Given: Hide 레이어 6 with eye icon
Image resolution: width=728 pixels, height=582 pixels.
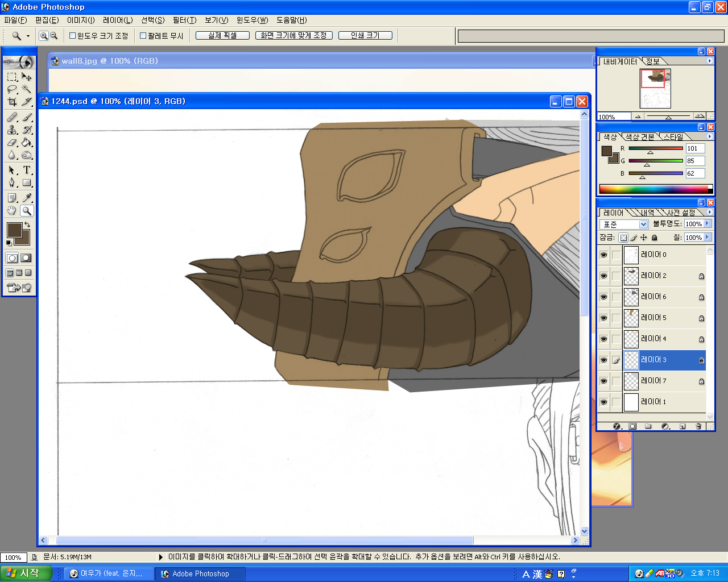Looking at the screenshot, I should click(x=603, y=297).
